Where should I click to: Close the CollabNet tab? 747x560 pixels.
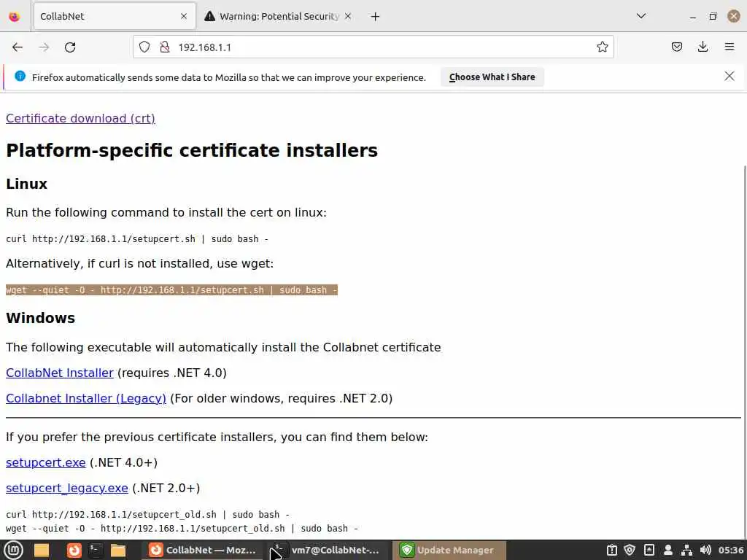(x=184, y=16)
